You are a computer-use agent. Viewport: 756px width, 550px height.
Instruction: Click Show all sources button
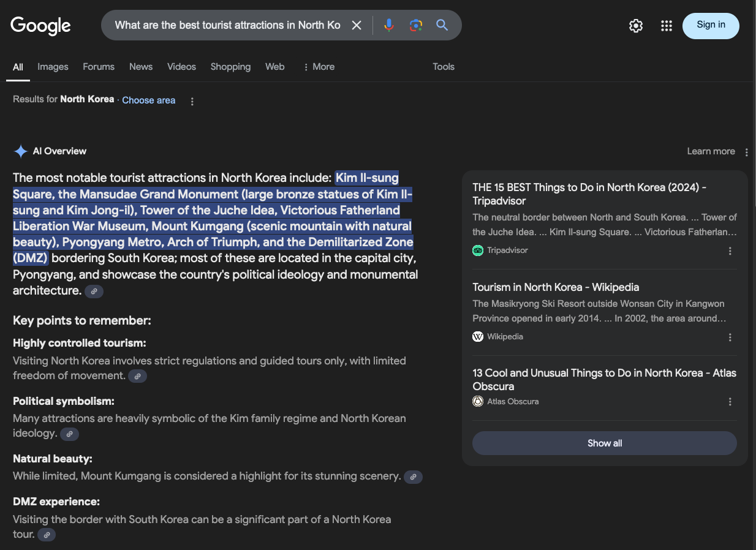[605, 443]
